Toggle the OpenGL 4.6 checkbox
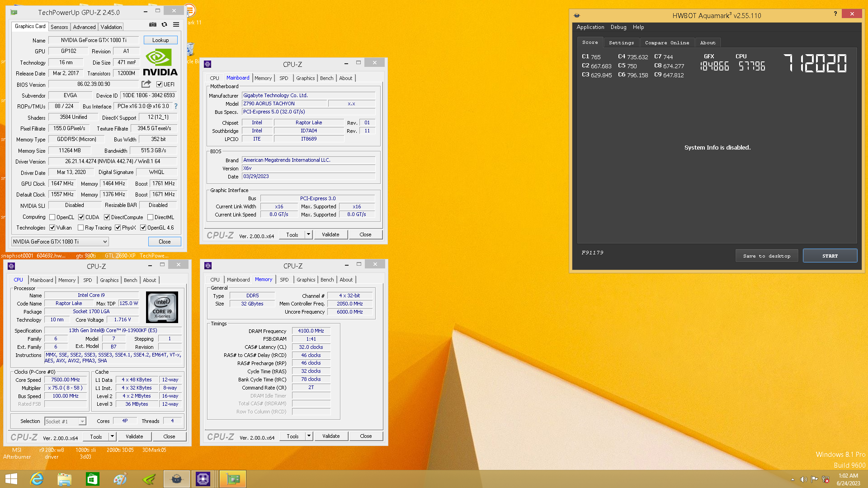 tap(143, 228)
